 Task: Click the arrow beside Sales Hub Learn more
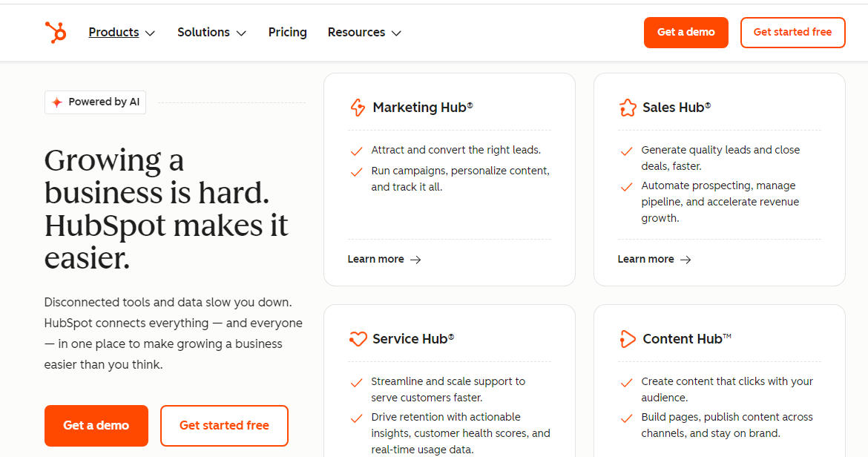(685, 260)
